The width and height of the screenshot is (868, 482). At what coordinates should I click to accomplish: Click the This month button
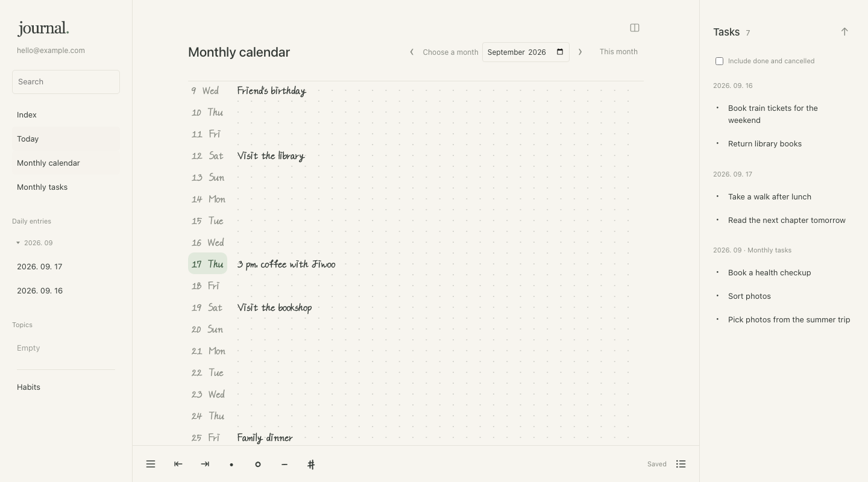coord(618,52)
